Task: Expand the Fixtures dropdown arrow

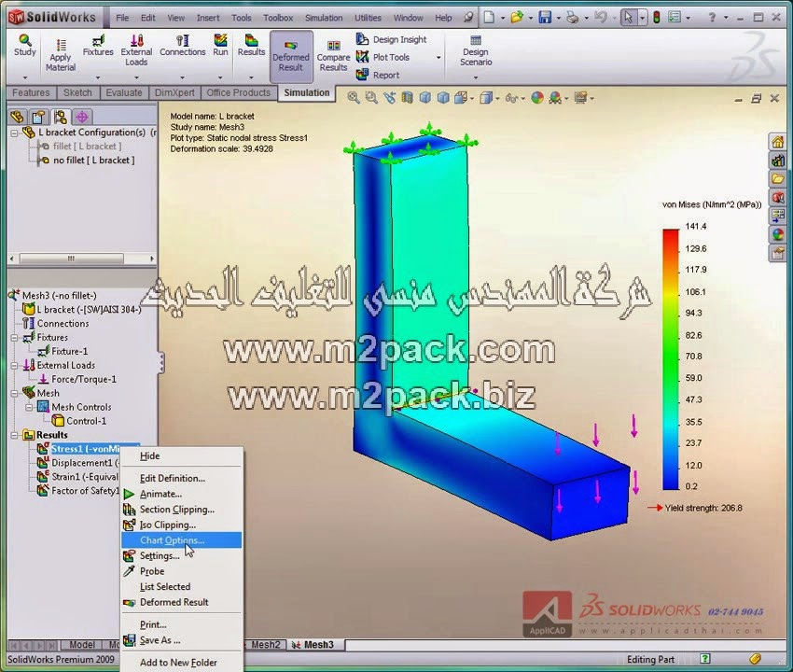Action: coord(98,77)
